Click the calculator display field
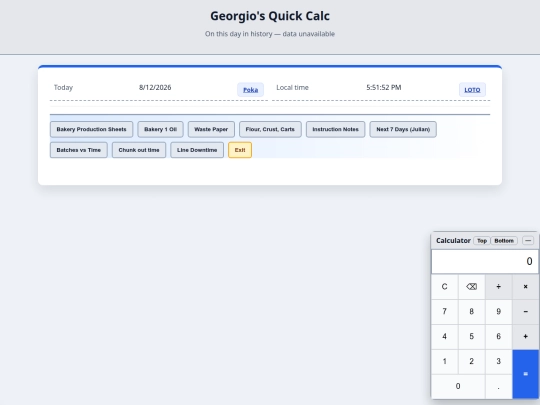 (x=485, y=262)
